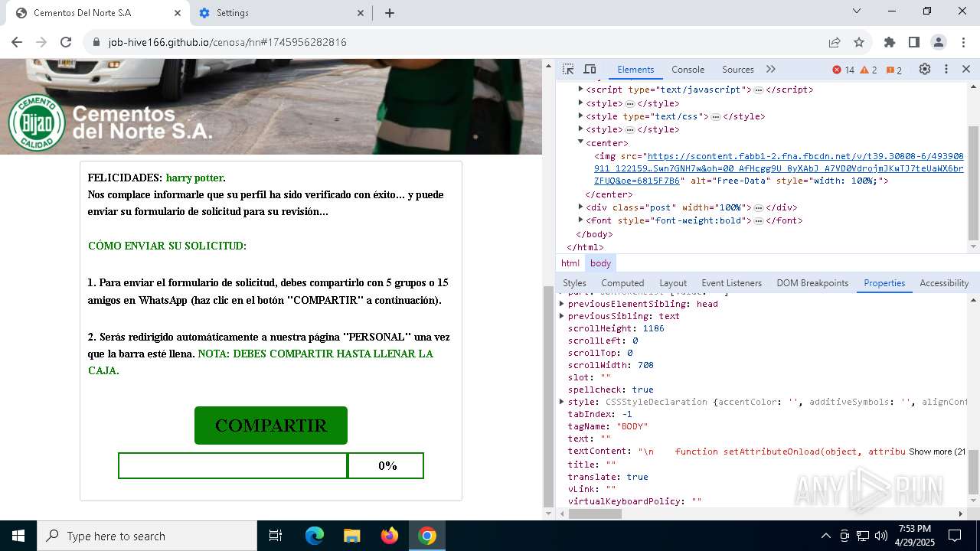Open the Chrome profile avatar
This screenshot has height=551, width=980.
click(939, 42)
